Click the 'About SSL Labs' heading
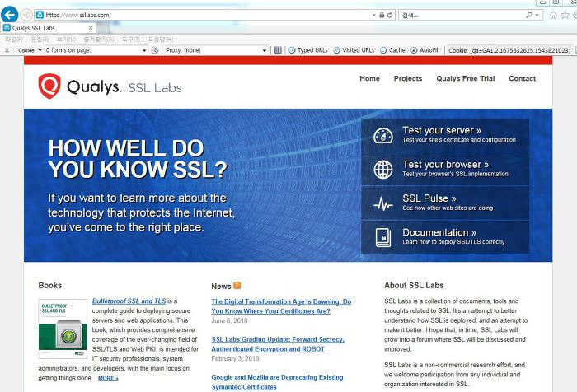577x392 pixels. 414,286
